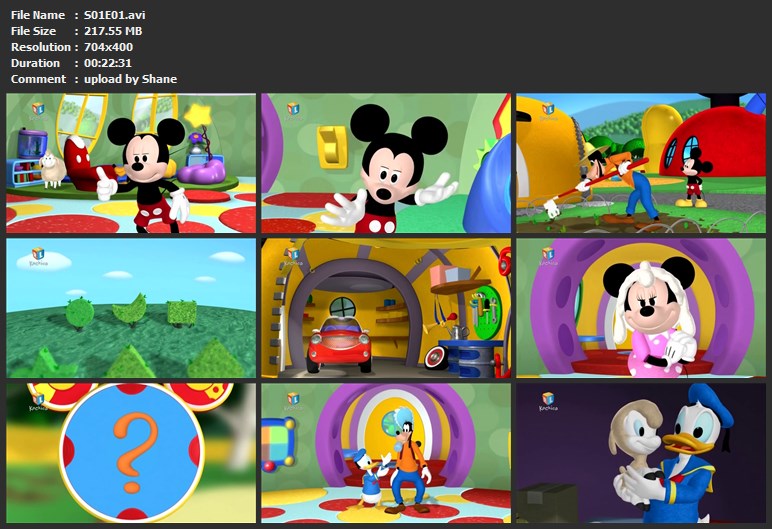772x529 pixels.
Task: Click the Duration label
Action: pos(35,63)
